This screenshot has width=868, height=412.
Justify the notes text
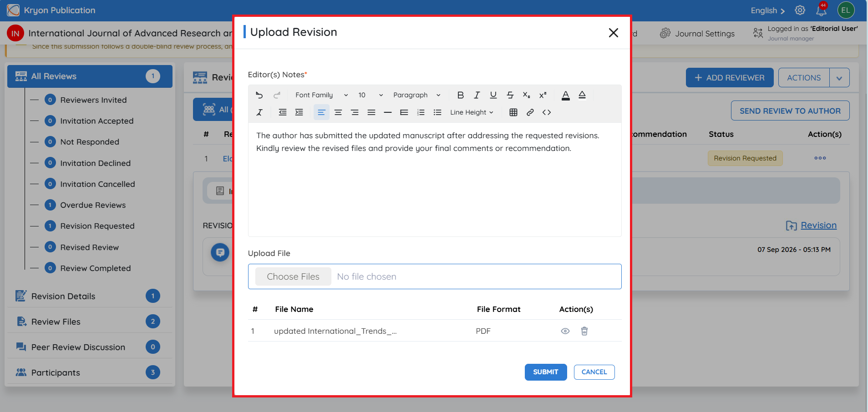[x=371, y=112]
